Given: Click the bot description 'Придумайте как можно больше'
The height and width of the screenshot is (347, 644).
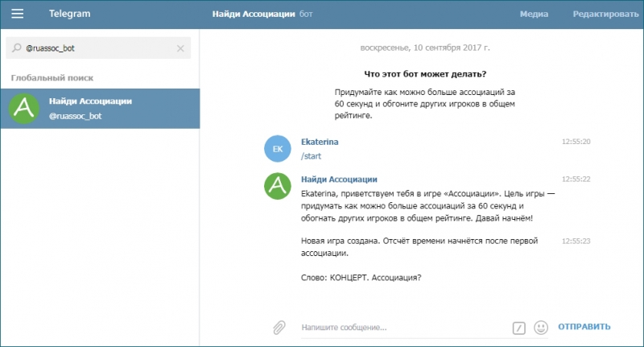Looking at the screenshot, I should [x=425, y=104].
